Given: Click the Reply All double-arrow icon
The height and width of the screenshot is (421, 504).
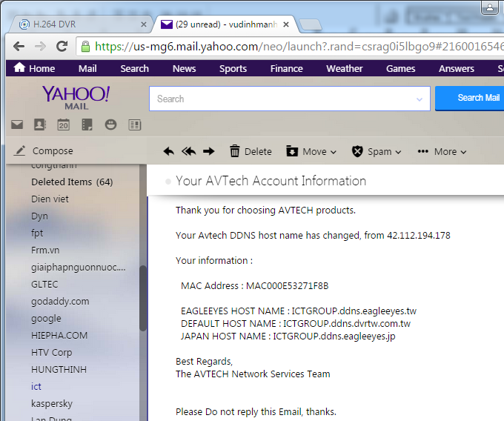Looking at the screenshot, I should pos(189,151).
